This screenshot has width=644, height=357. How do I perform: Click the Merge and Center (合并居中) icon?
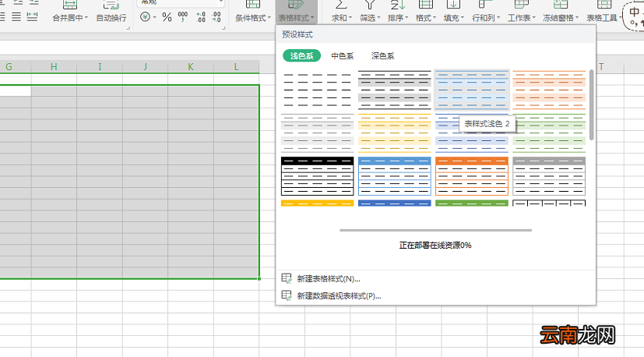tap(70, 5)
